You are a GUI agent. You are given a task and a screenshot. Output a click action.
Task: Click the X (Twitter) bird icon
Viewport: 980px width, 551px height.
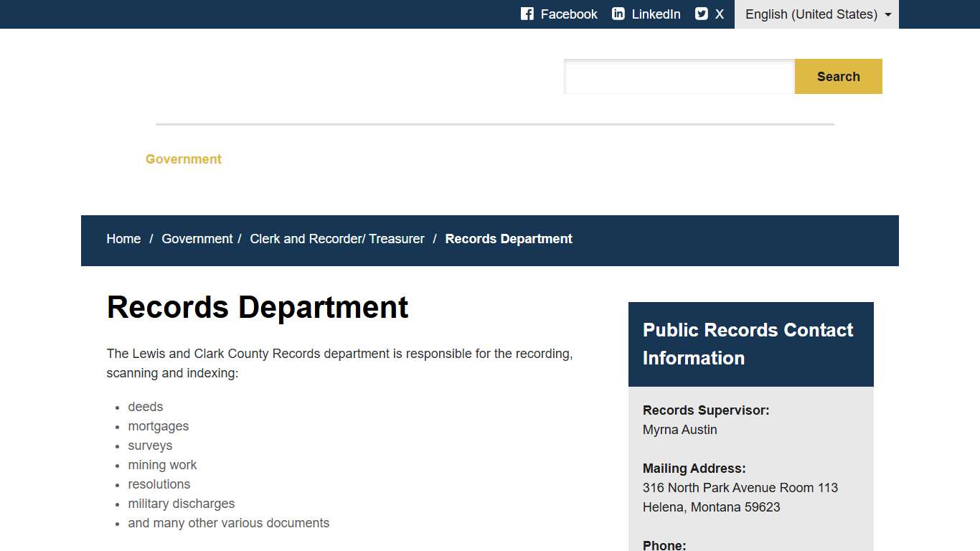tap(700, 14)
